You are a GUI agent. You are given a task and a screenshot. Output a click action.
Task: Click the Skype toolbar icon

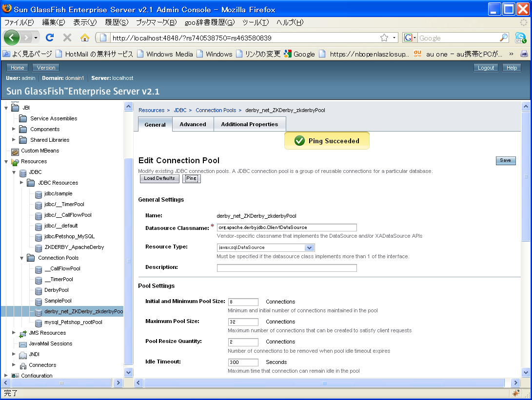click(520, 38)
